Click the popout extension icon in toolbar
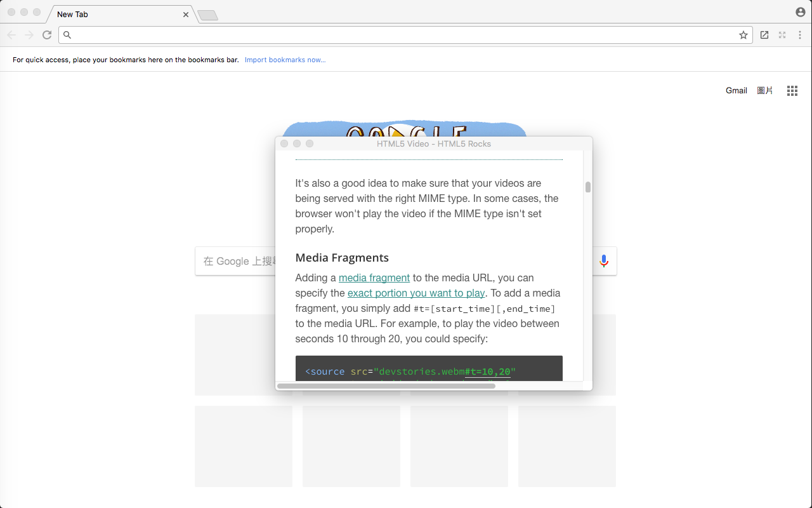 click(x=764, y=35)
